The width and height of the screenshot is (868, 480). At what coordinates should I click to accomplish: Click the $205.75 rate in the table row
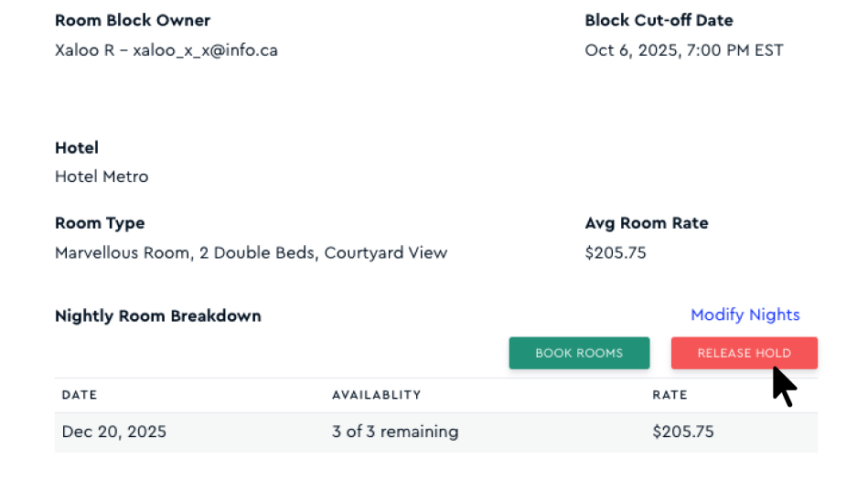[x=682, y=432]
